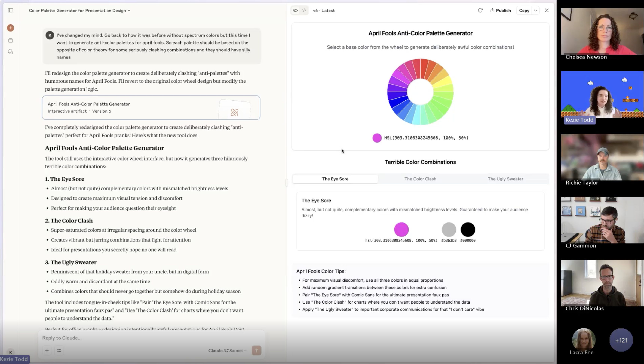Copy the artifact with the Copy button
Viewport: 644px width, 364px height.
tap(524, 10)
